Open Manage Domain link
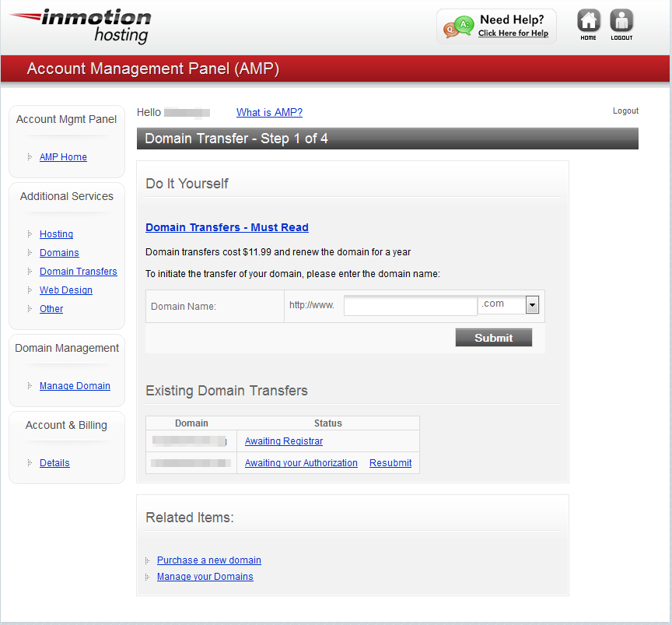Screen dimensions: 672x625 click(x=75, y=386)
